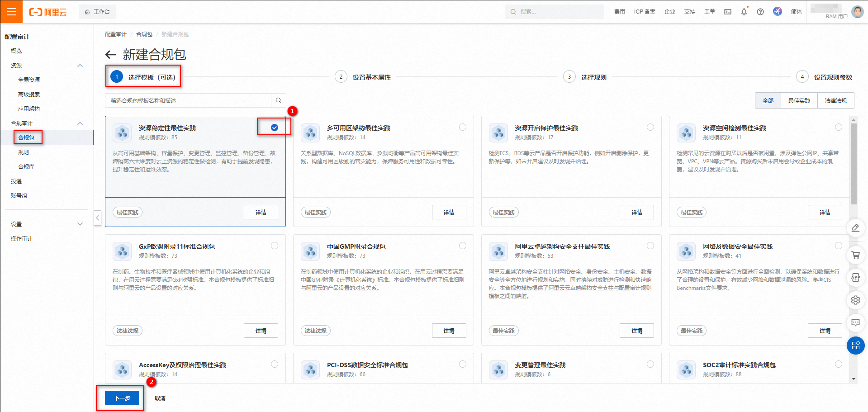Open 操作审计 in the sidebar
This screenshot has height=412, width=868.
(x=22, y=239)
